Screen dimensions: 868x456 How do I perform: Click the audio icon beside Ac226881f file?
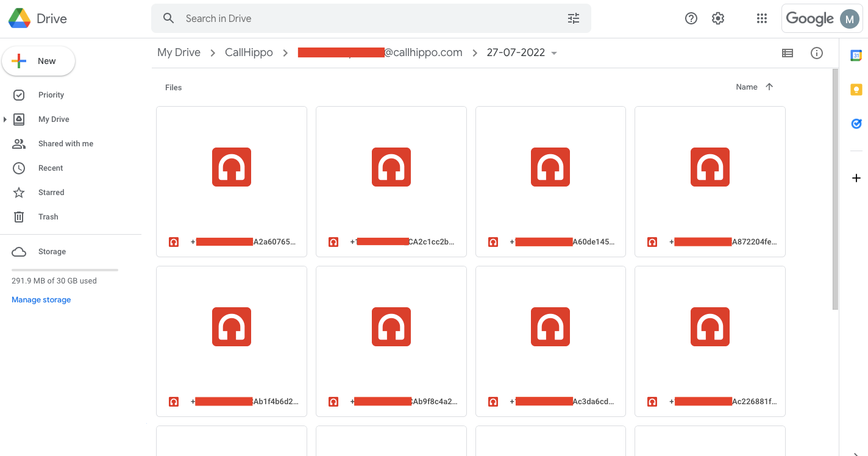tap(652, 402)
